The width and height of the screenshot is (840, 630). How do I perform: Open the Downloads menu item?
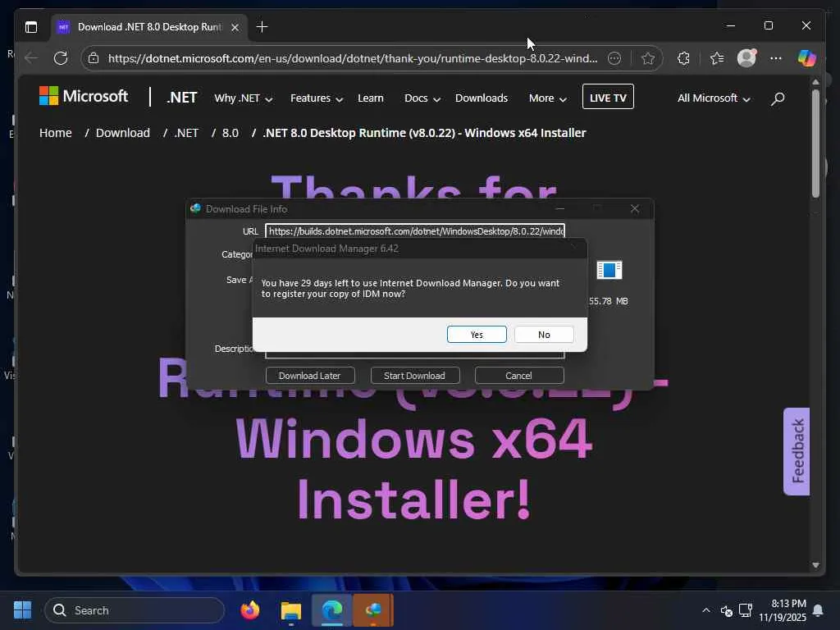tap(481, 98)
